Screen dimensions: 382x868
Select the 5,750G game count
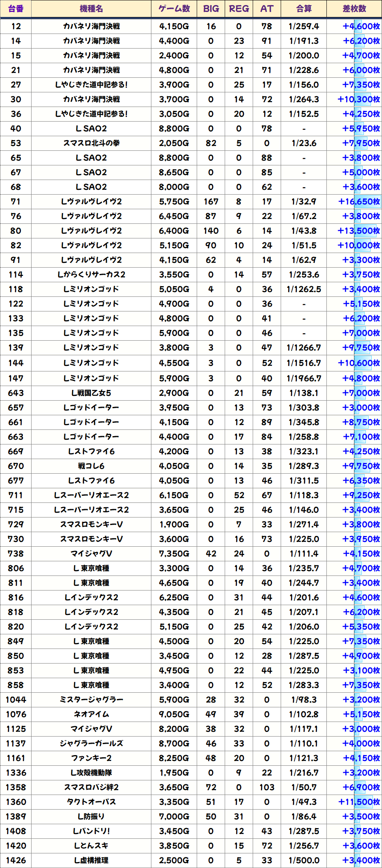(174, 202)
